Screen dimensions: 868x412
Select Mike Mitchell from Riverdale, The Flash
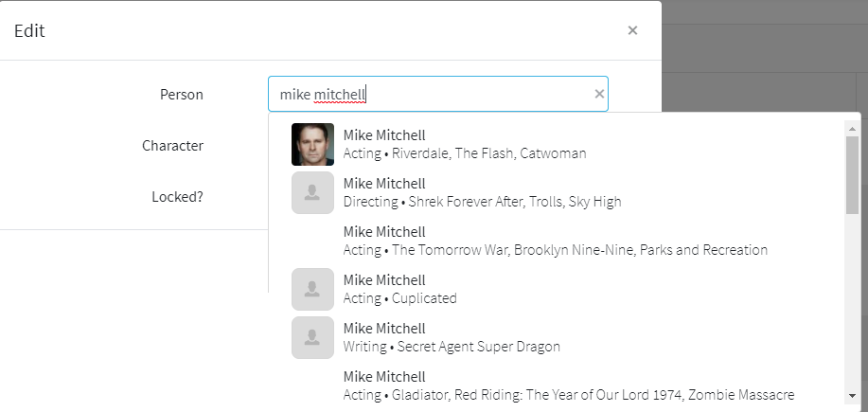464,144
